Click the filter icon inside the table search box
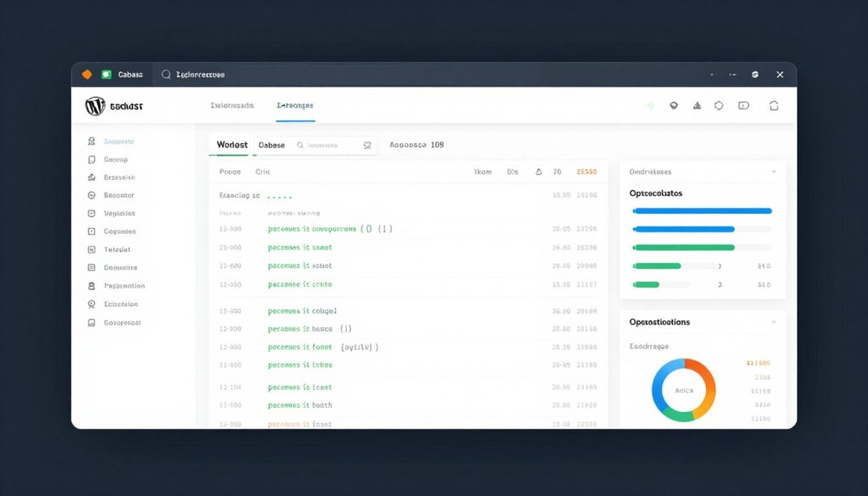Image resolution: width=868 pixels, height=496 pixels. point(367,145)
